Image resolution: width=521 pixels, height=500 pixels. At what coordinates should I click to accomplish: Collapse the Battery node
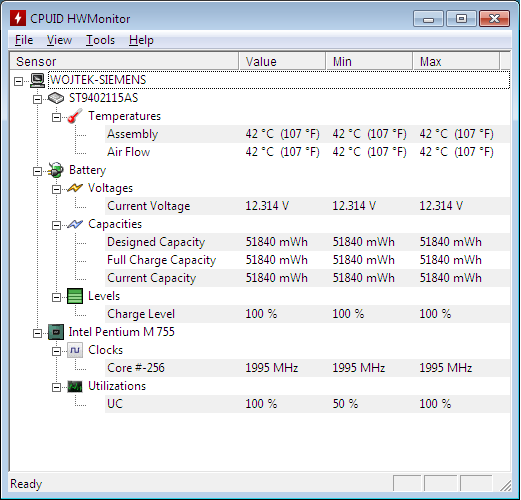tap(37, 171)
